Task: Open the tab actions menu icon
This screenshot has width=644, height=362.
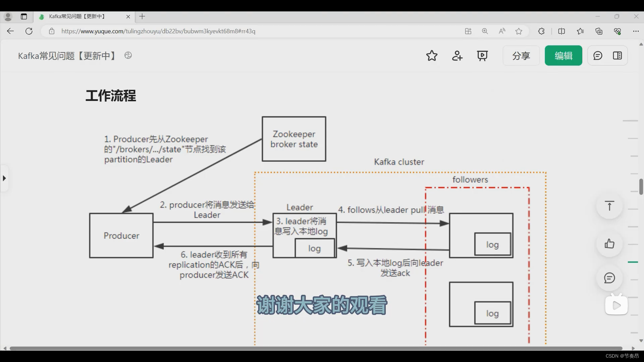Action: coord(24,16)
